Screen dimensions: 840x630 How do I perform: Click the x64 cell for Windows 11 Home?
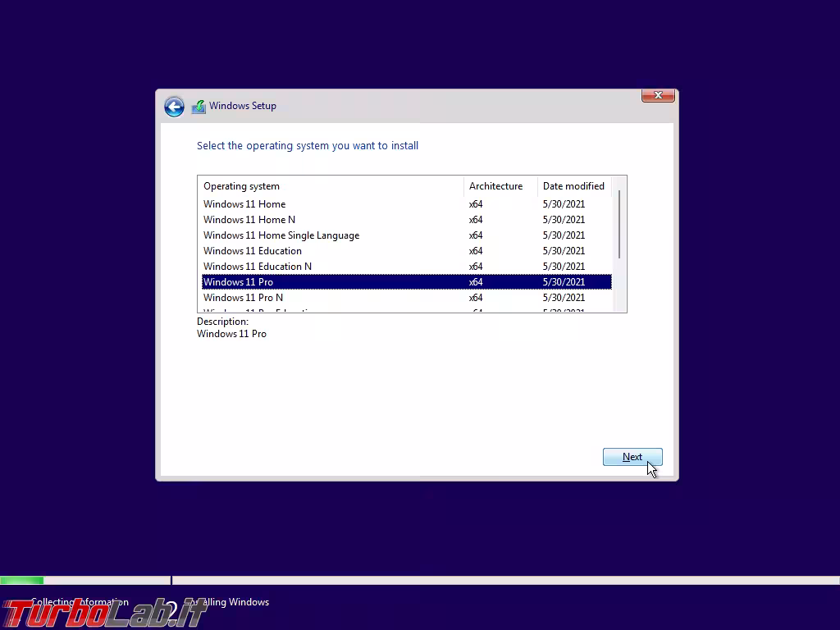(x=476, y=204)
